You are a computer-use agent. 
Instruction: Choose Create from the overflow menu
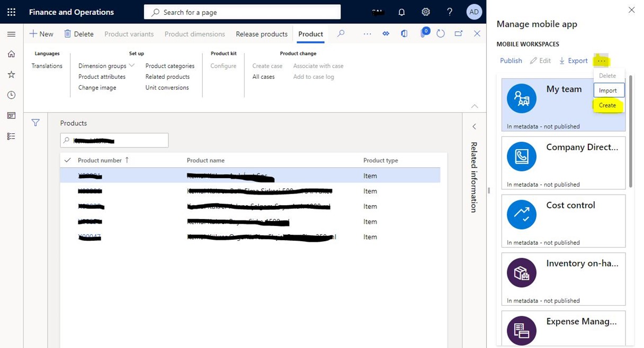coord(607,105)
